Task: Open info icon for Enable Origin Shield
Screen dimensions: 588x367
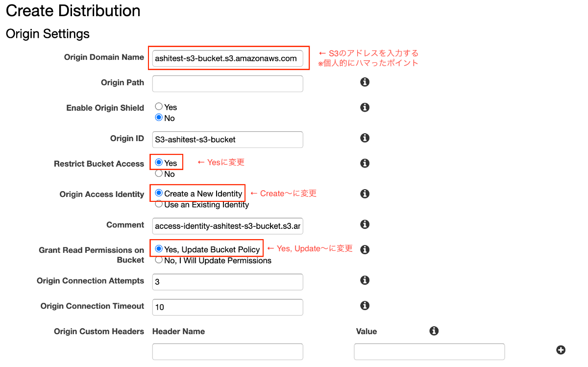Action: 365,107
